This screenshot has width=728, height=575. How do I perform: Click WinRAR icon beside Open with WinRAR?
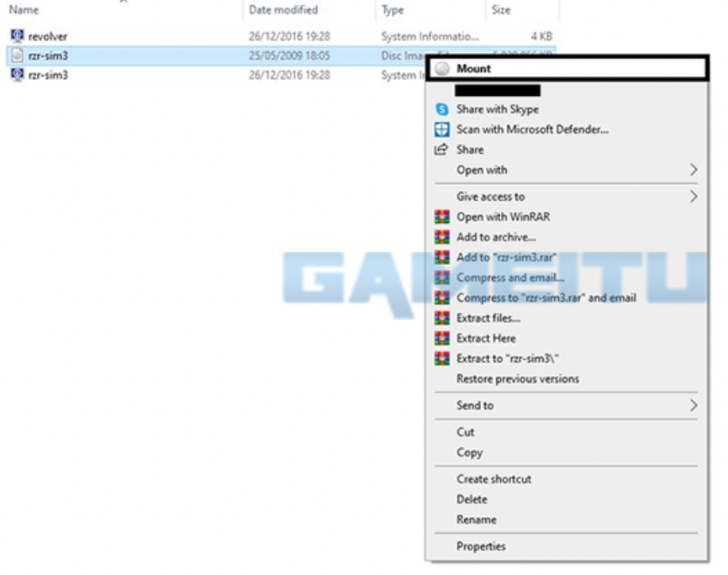[x=442, y=217]
